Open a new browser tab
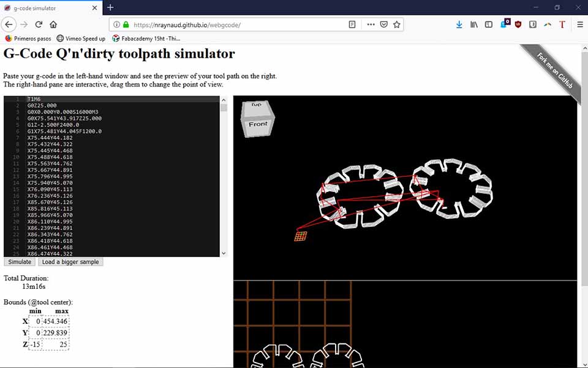Screen dimensions: 588x368 coord(110,7)
